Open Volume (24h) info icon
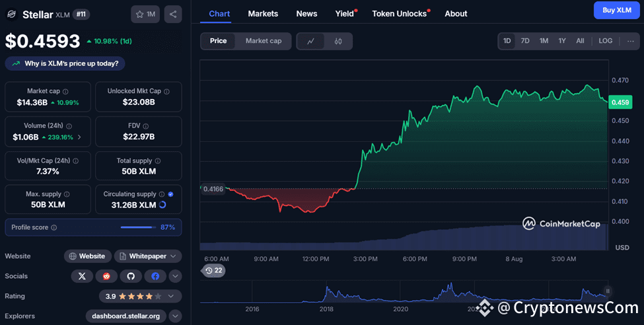This screenshot has width=644, height=325. click(x=69, y=126)
